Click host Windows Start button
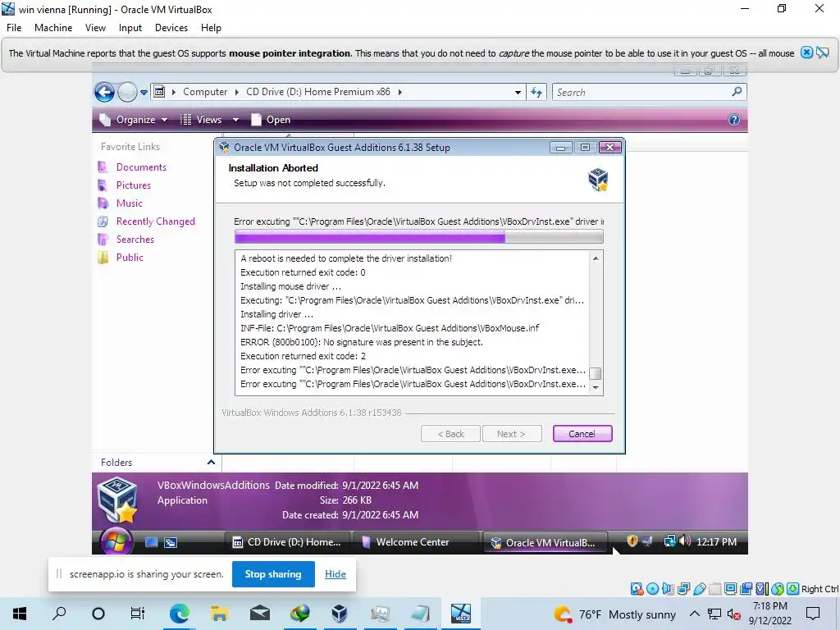Screen dimensions: 840x630 [x=20, y=614]
